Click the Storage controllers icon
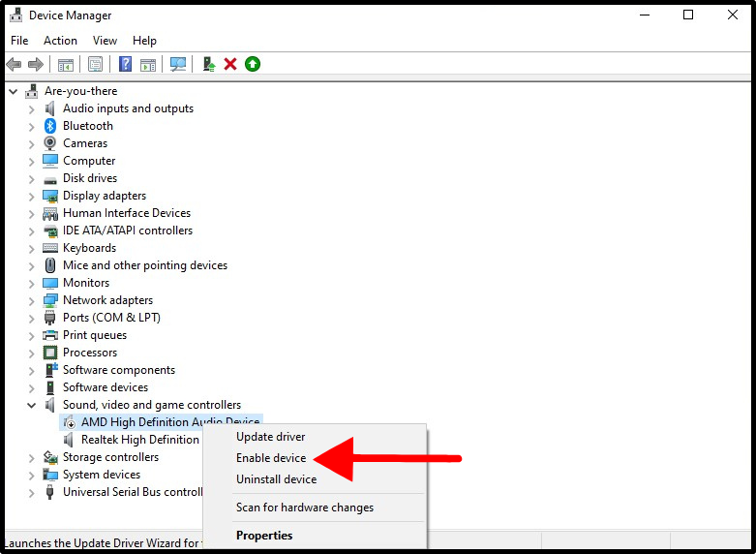The height and width of the screenshot is (554, 756). coord(50,457)
